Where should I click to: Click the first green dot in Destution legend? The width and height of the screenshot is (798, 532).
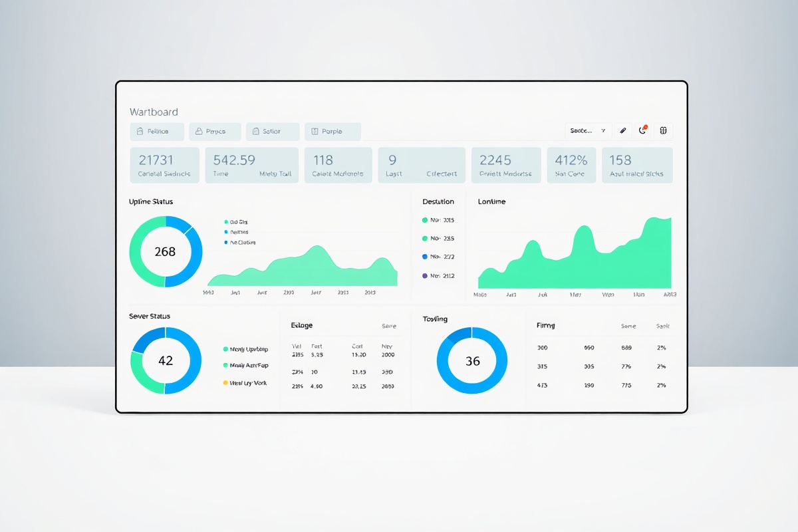[425, 220]
